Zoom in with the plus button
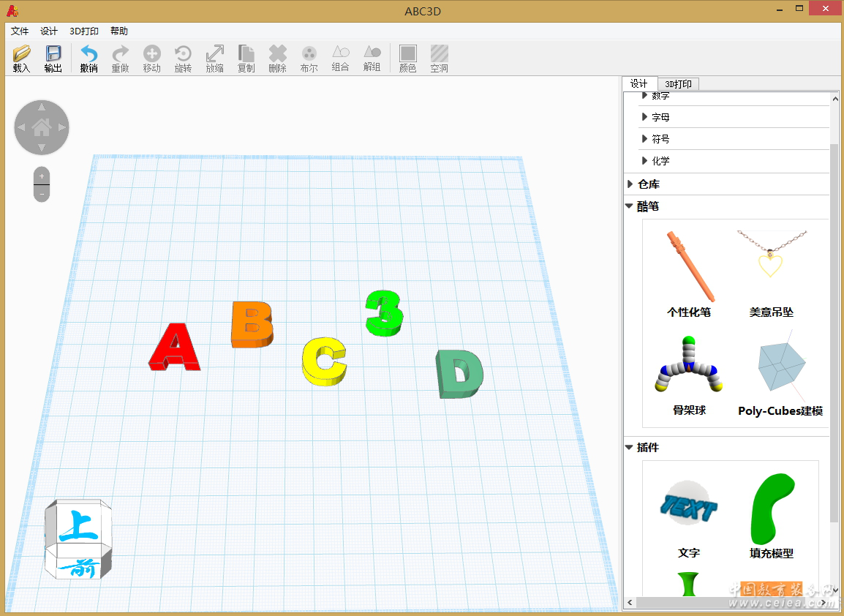The height and width of the screenshot is (616, 844). pos(42,176)
